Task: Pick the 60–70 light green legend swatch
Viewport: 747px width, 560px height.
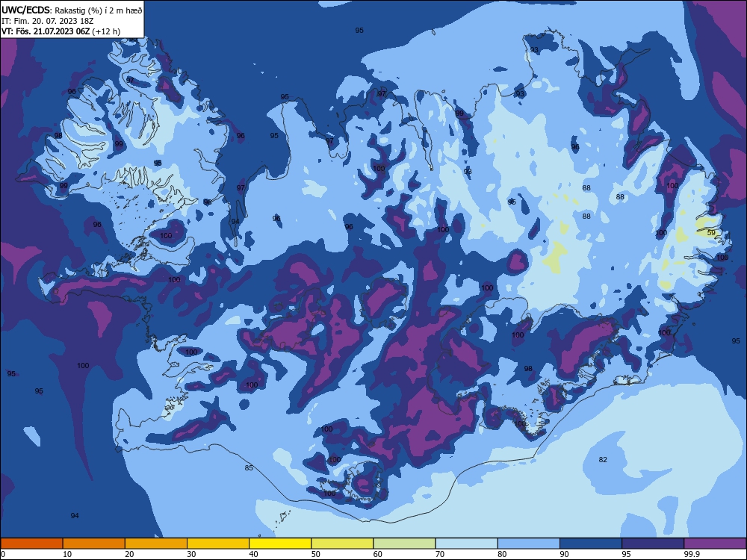Action: pos(404,544)
